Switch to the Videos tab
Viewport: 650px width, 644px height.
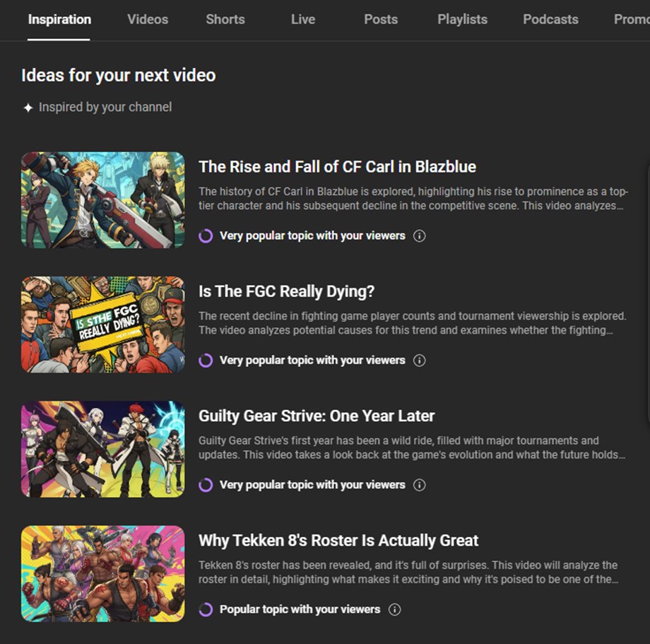148,20
